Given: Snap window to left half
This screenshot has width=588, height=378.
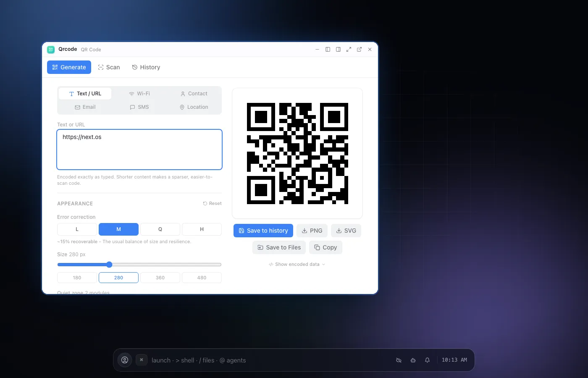Looking at the screenshot, I should (328, 50).
